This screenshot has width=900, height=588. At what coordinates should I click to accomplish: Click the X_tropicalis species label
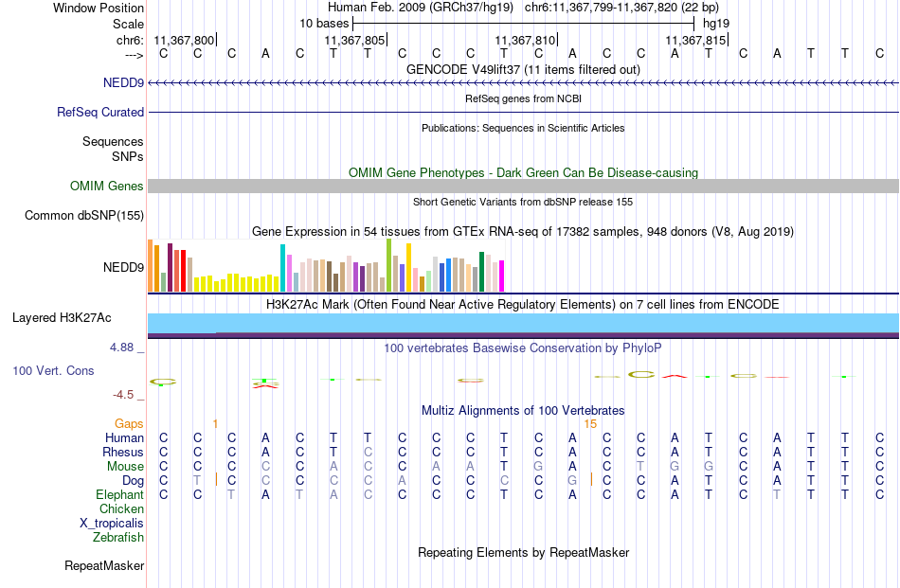[112, 524]
